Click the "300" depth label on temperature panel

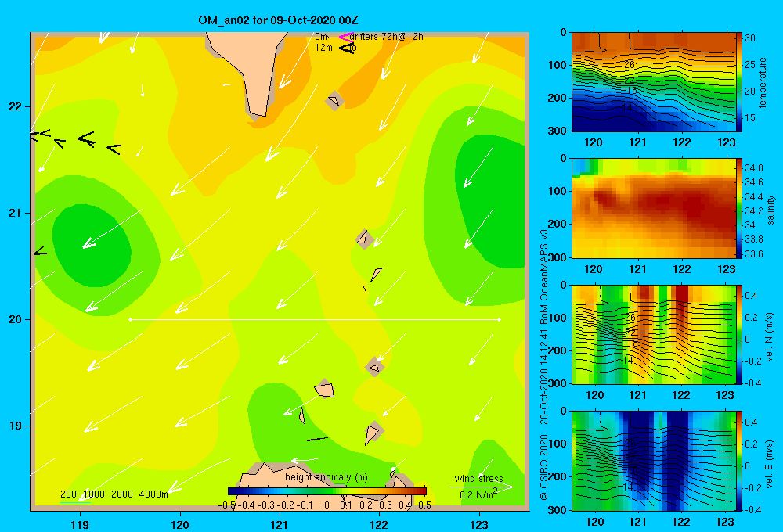tap(557, 131)
